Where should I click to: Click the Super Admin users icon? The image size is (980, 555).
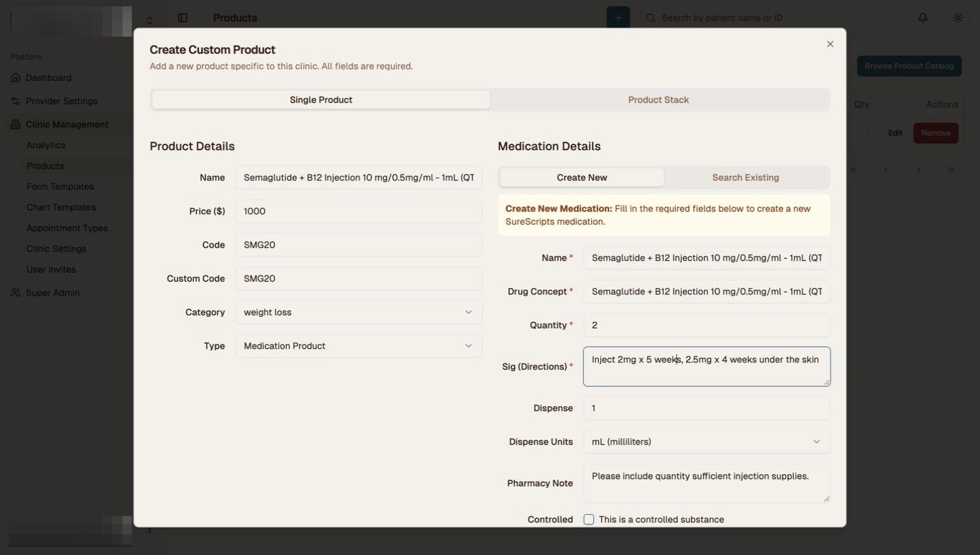(x=16, y=293)
